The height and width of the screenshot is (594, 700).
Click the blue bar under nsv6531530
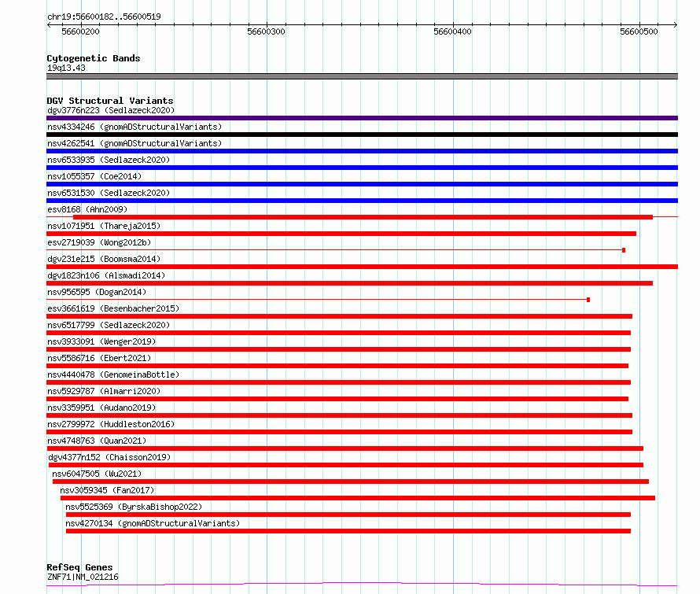[362, 201]
